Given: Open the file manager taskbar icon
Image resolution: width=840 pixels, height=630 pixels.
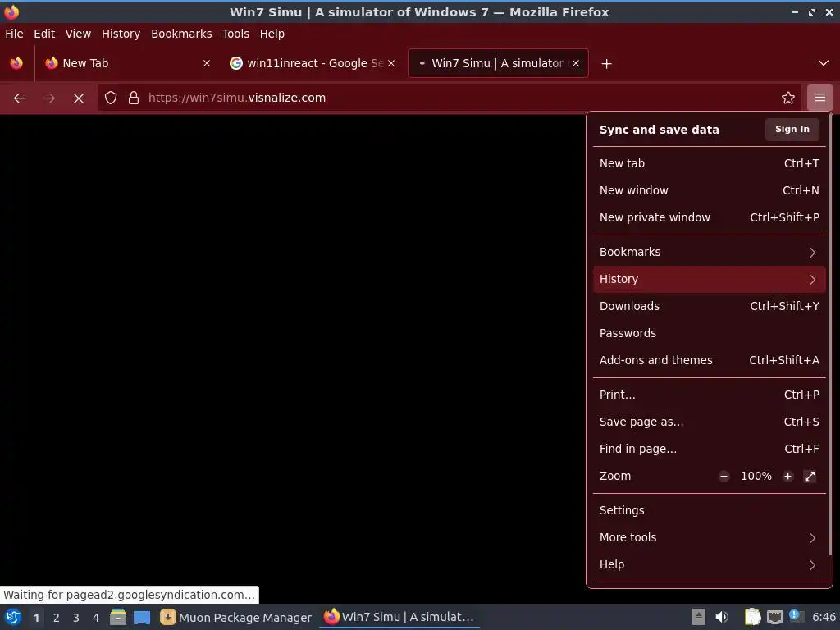Looking at the screenshot, I should click(x=118, y=617).
